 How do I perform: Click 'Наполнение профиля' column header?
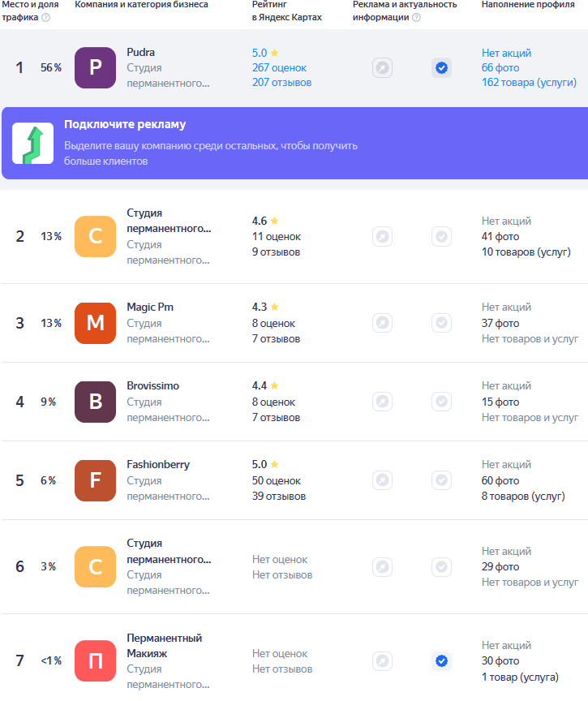pos(528,5)
